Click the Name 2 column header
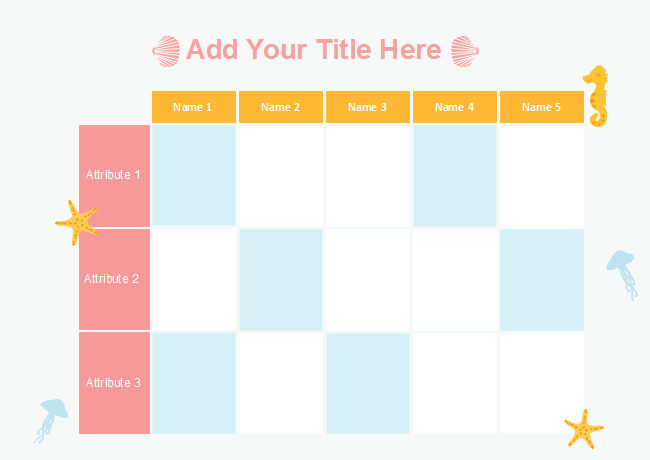The height and width of the screenshot is (460, 650). 280,107
